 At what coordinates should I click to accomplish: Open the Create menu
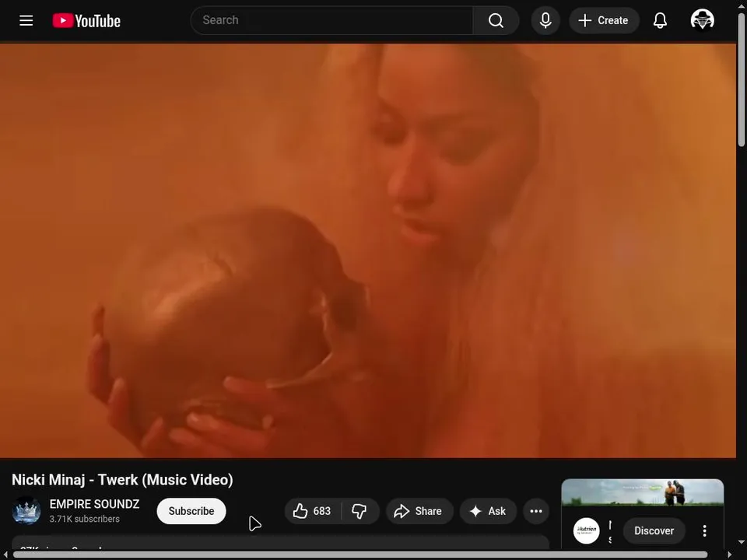pyautogui.click(x=604, y=20)
